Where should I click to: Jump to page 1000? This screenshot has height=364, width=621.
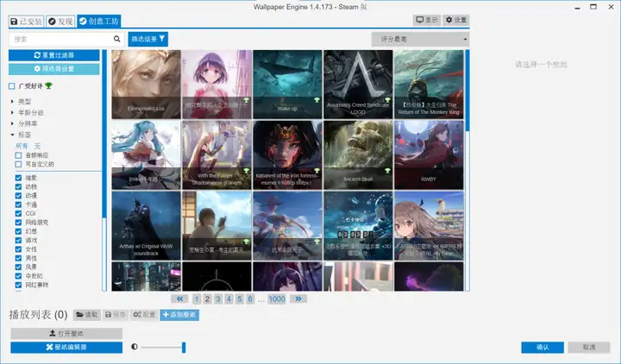pyautogui.click(x=277, y=299)
